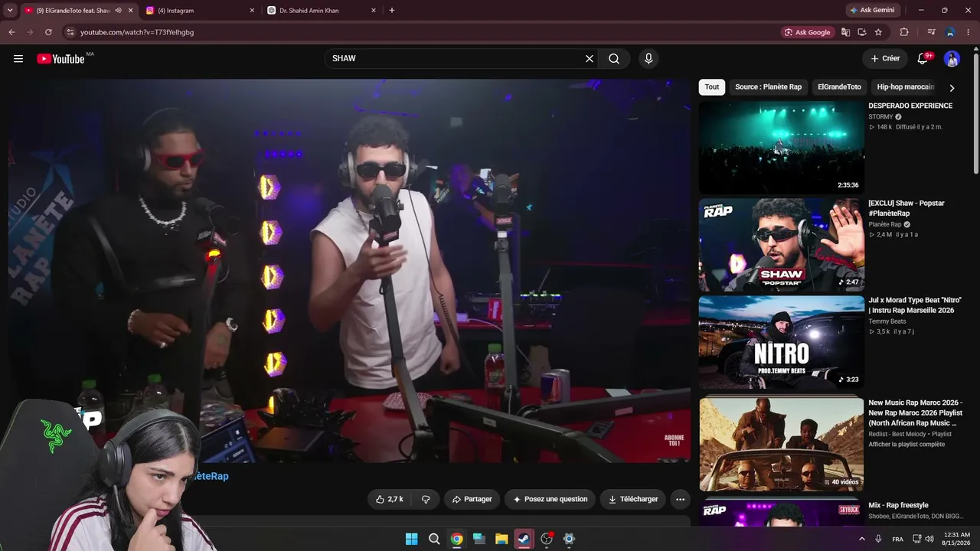
Task: Click Ask Google in the address bar
Action: click(x=807, y=32)
